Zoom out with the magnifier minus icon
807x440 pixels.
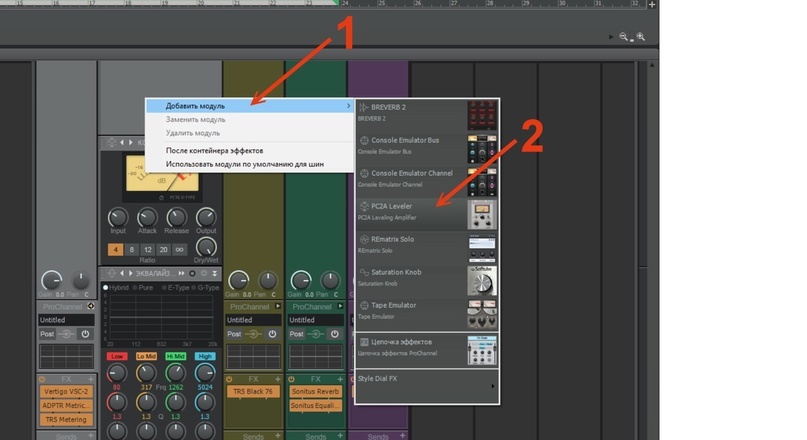pyautogui.click(x=624, y=37)
